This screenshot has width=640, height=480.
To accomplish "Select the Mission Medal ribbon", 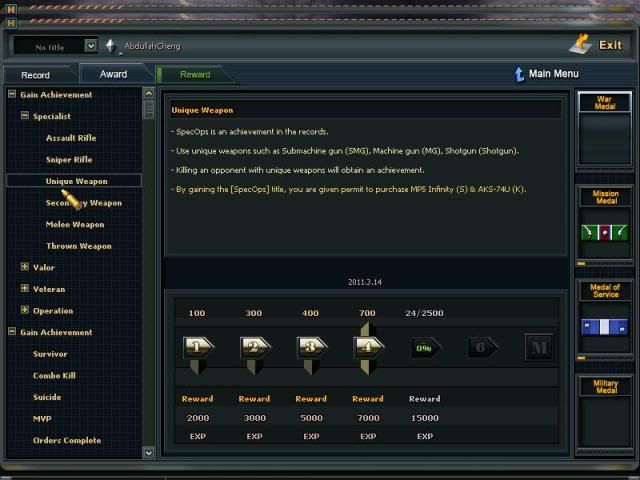I will click(x=605, y=232).
